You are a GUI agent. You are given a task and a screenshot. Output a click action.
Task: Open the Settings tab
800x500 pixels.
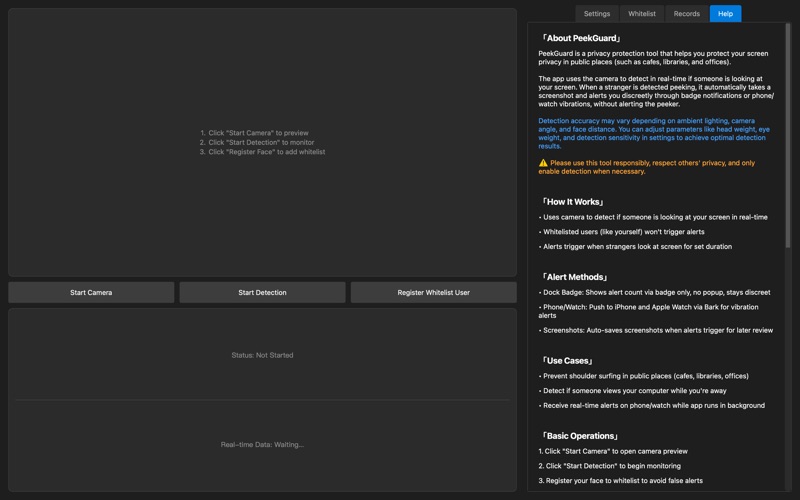click(596, 14)
